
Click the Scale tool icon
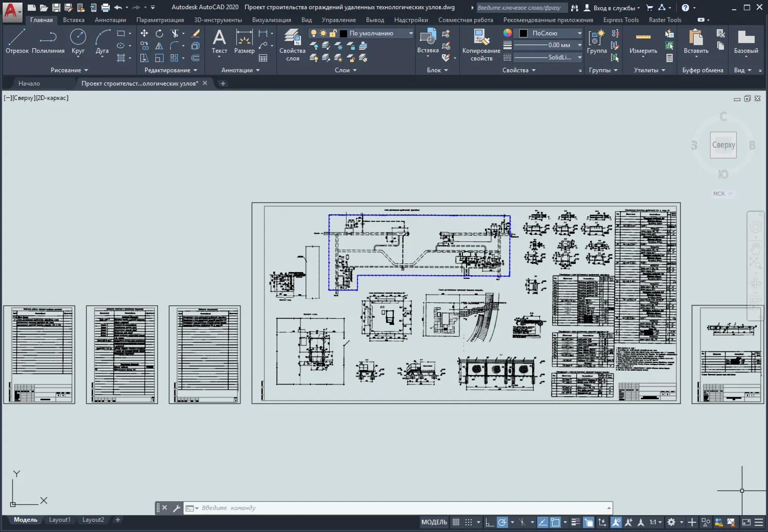[x=159, y=58]
